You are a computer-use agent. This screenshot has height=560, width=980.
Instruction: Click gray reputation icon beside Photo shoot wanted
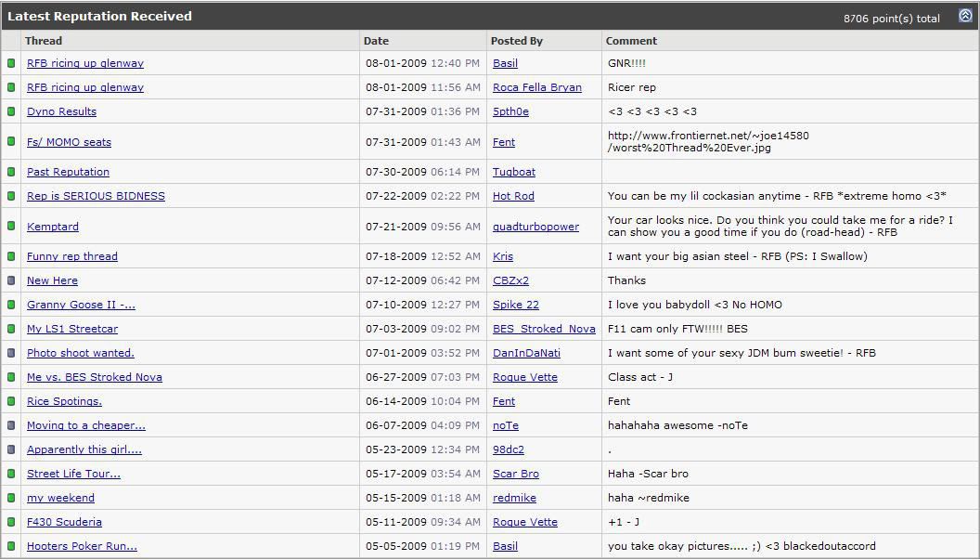(x=11, y=353)
